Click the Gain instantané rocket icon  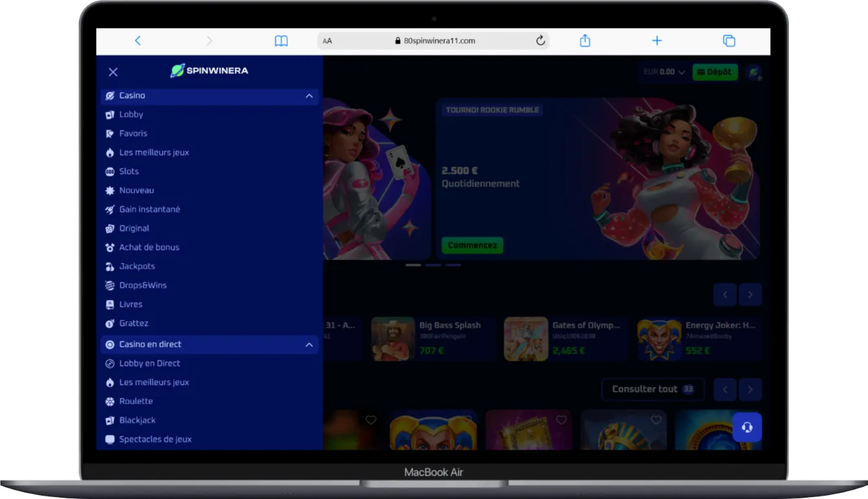point(110,210)
